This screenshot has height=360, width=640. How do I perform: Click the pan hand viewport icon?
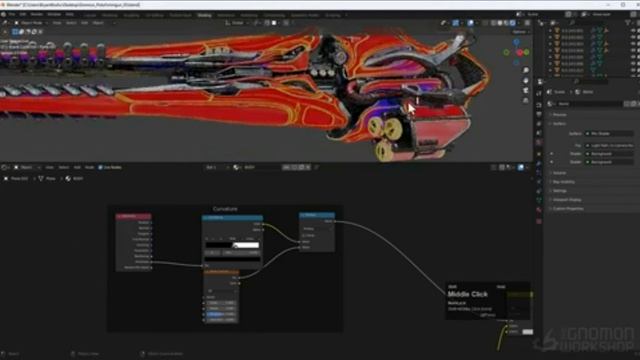coord(526,80)
